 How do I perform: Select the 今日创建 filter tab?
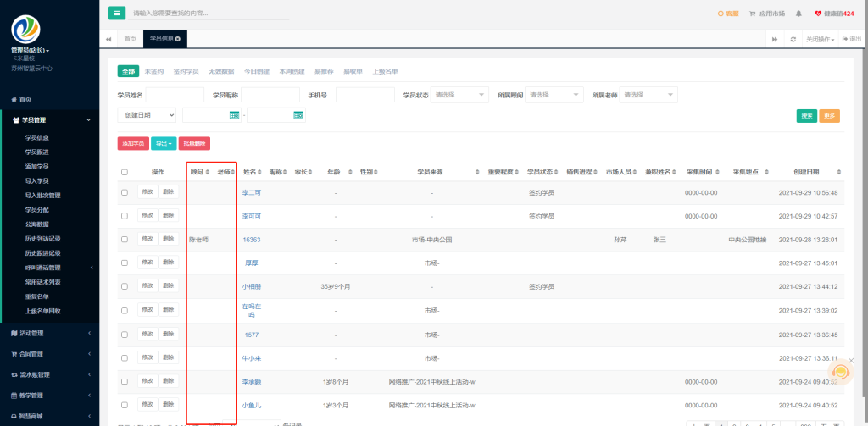tap(256, 71)
